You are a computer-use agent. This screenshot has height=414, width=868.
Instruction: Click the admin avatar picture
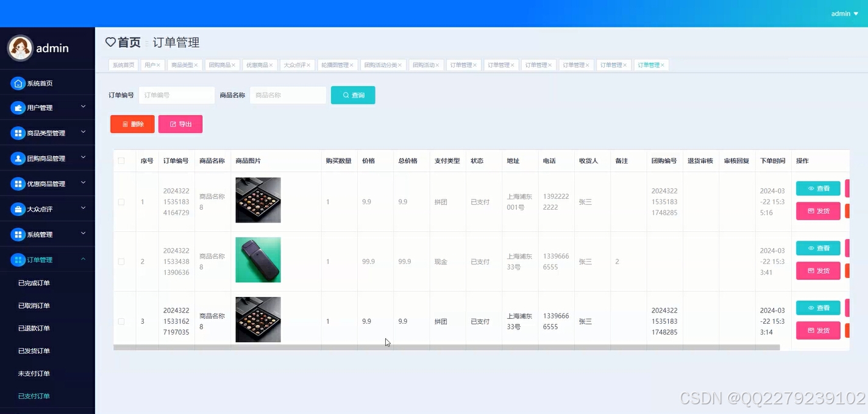pyautogui.click(x=20, y=48)
